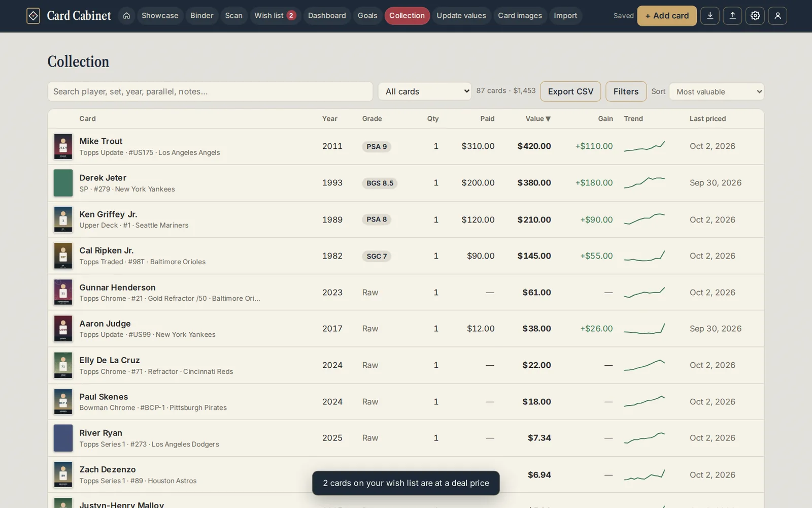Click the download icon in the header
This screenshot has width=812, height=508.
coord(710,16)
